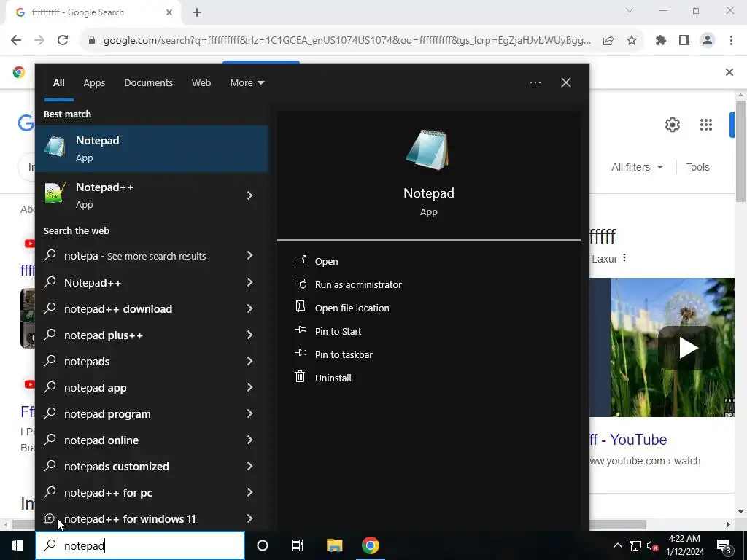Image resolution: width=747 pixels, height=560 pixels.
Task: Expand 'notepad app' suggestion arrow
Action: click(x=249, y=387)
